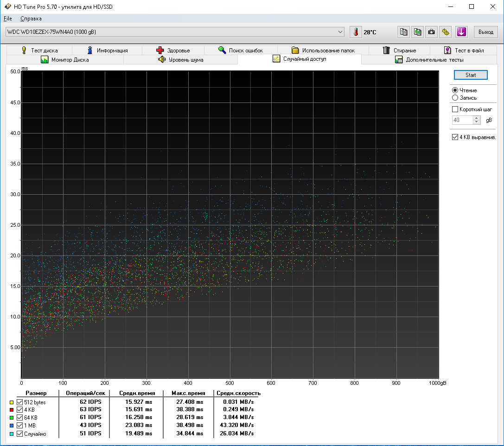Switch to the Стирание tab
The width and height of the screenshot is (504, 446).
[399, 51]
